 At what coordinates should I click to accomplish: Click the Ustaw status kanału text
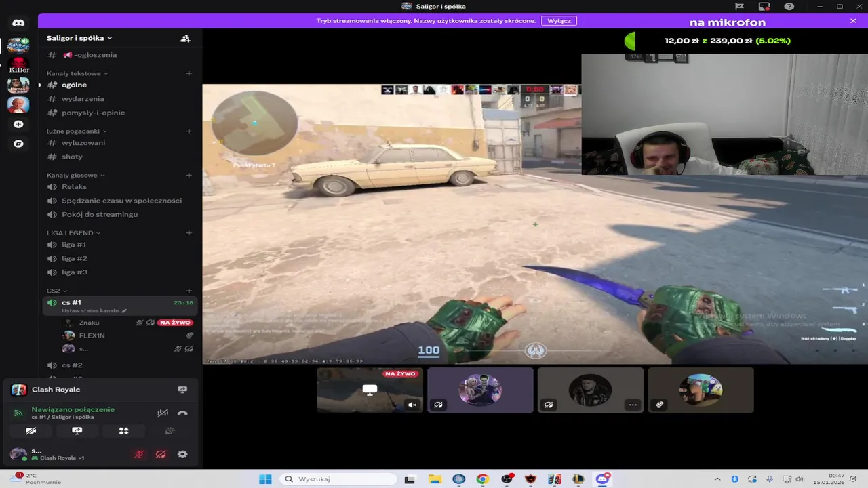[x=90, y=311]
